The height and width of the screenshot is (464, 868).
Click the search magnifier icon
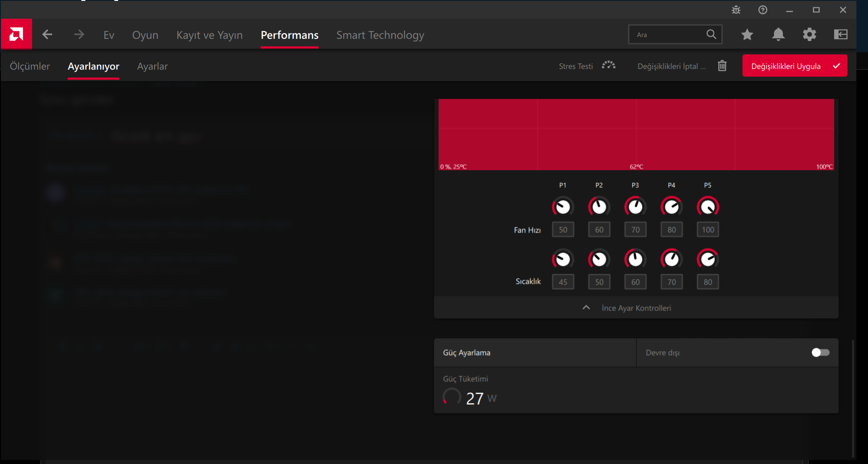coord(711,34)
